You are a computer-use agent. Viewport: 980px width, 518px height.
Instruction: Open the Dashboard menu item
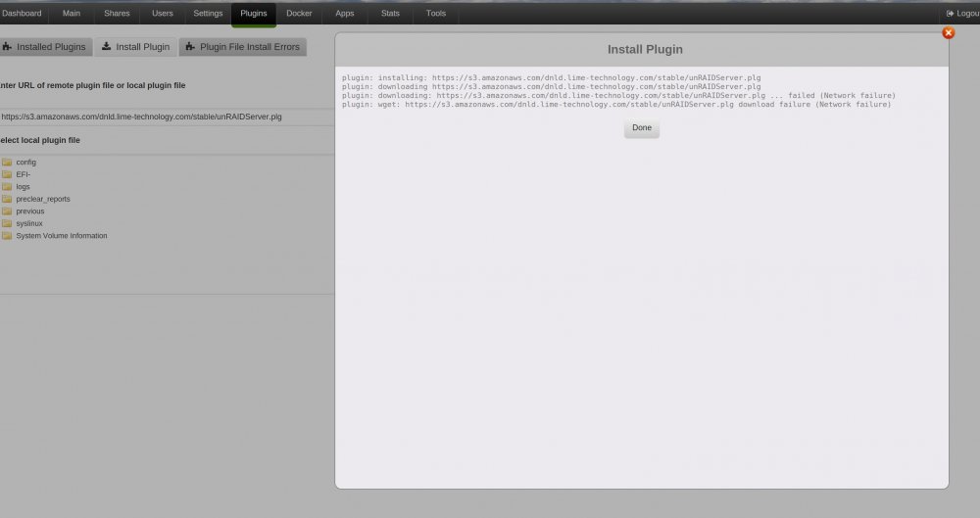(x=22, y=13)
